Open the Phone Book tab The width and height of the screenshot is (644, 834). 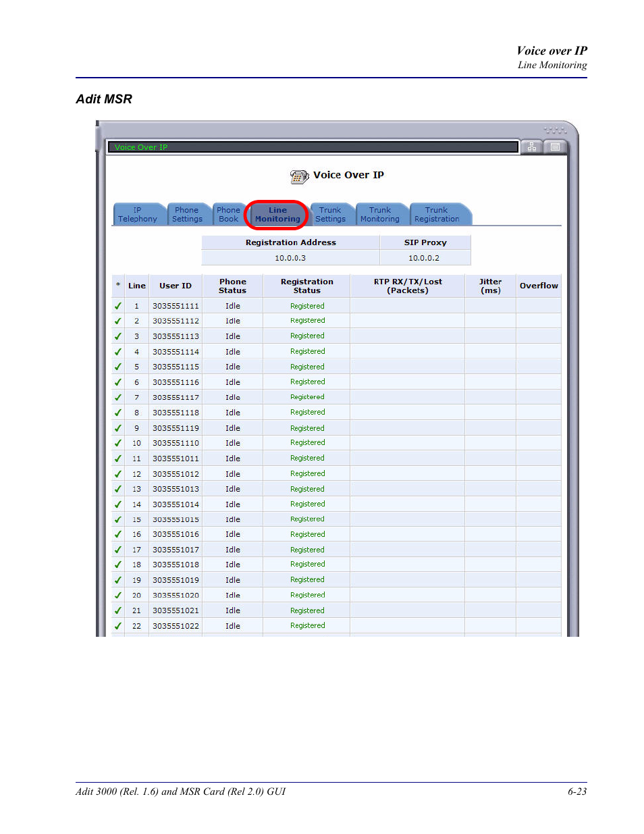click(x=228, y=215)
